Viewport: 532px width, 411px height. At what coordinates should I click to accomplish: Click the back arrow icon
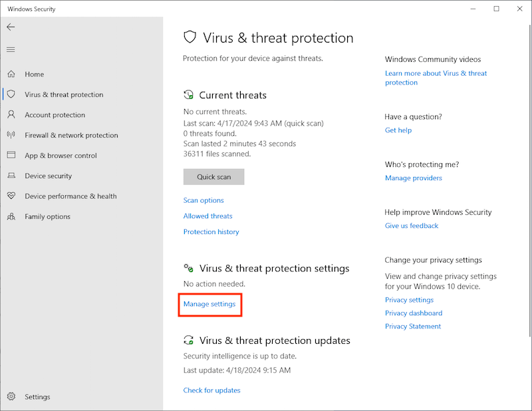tap(11, 27)
